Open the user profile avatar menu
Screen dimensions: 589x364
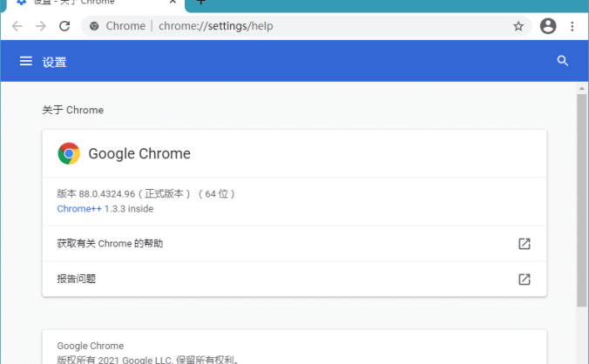548,26
